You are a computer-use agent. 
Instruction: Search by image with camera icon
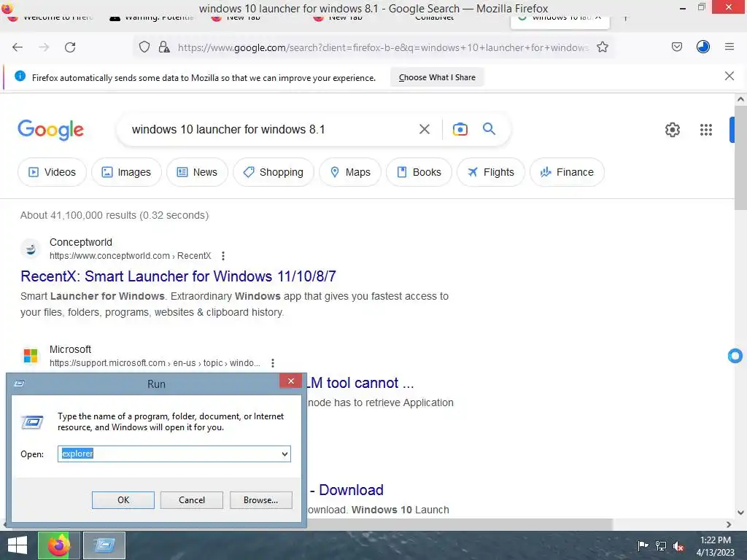[460, 129]
